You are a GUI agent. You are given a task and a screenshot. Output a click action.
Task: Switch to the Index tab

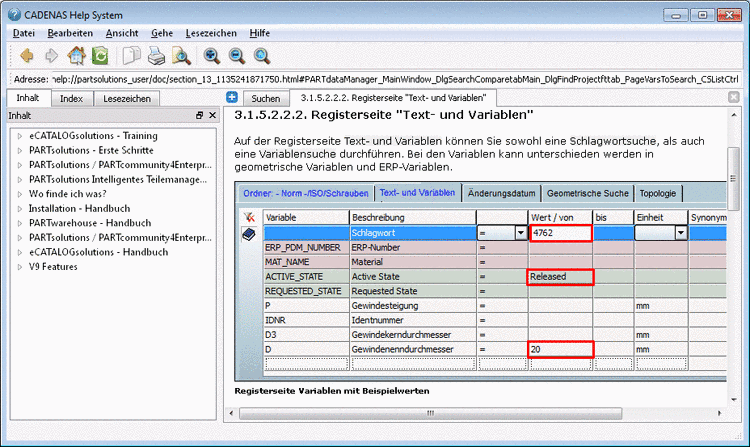click(71, 98)
